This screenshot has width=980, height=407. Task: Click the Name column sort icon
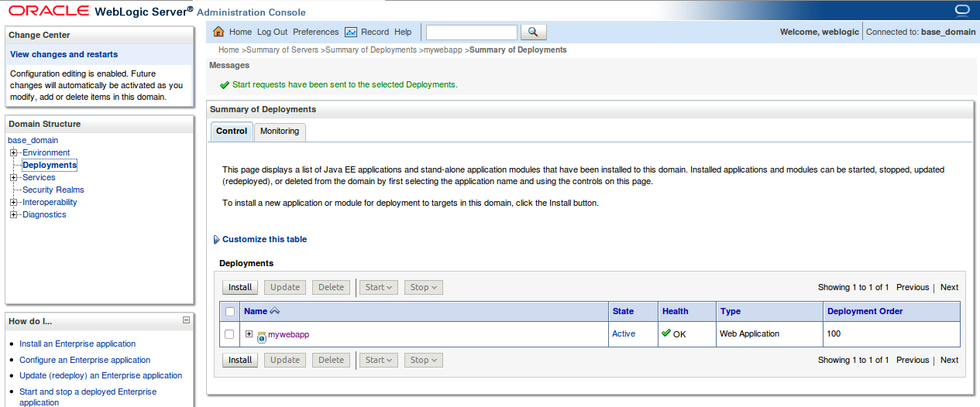[274, 311]
